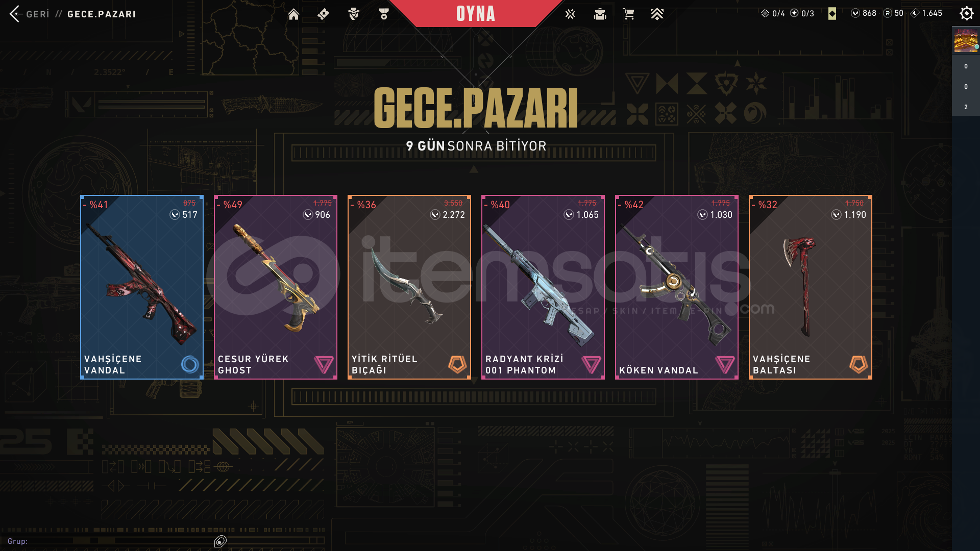This screenshot has height=551, width=980.
Task: Click the esports star icon right of OYNA
Action: pos(570,14)
